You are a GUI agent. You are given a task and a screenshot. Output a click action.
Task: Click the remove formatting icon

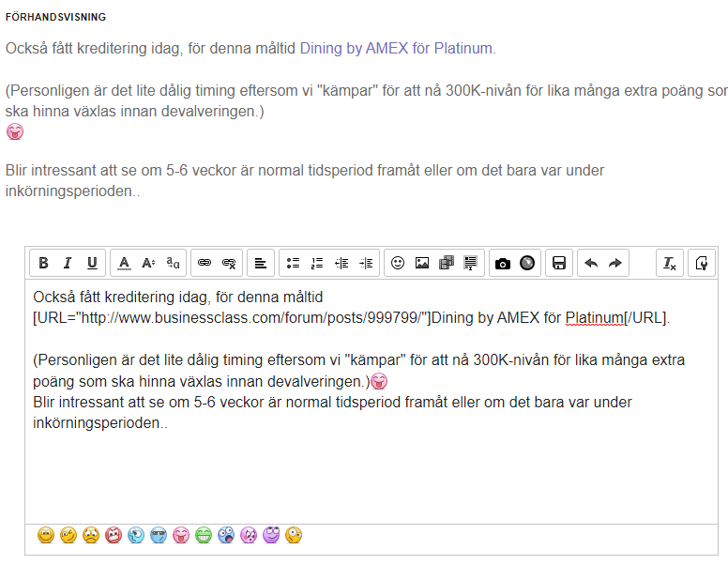(670, 264)
